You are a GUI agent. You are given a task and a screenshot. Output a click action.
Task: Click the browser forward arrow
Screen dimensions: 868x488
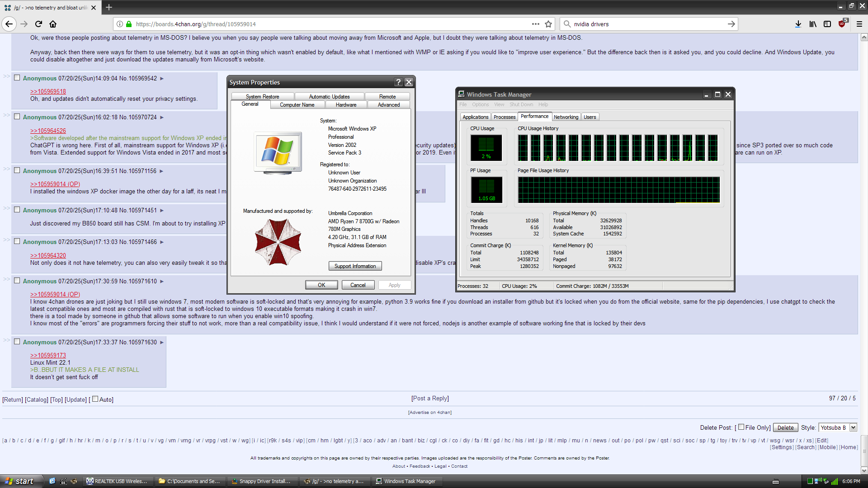coord(24,24)
